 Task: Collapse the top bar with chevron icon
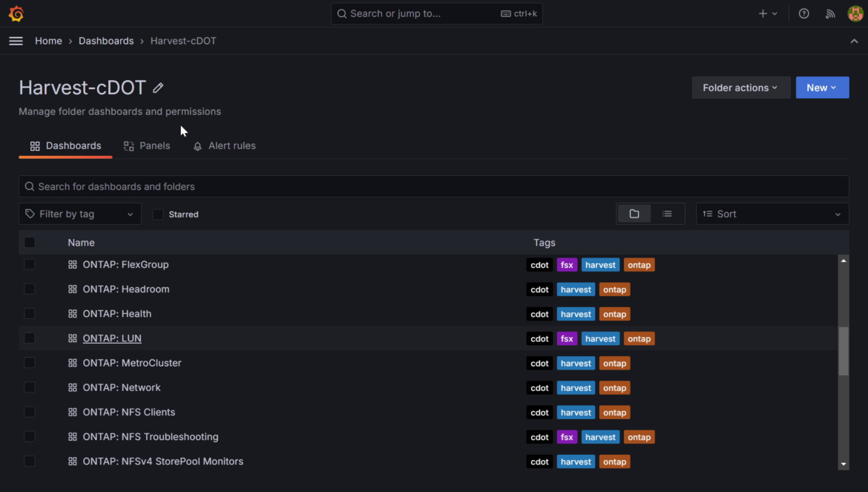pos(854,41)
